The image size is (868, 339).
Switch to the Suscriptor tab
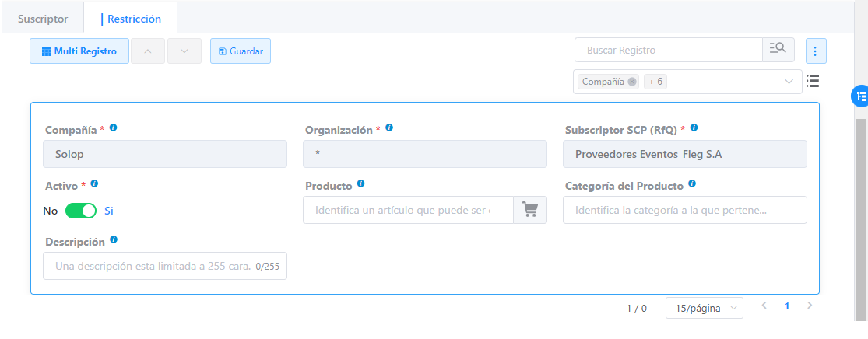pyautogui.click(x=43, y=18)
